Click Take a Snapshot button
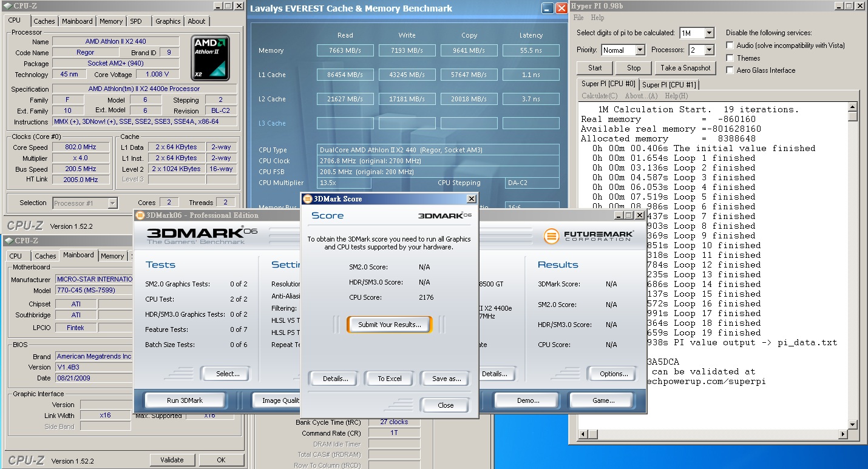Image resolution: width=868 pixels, height=469 pixels. click(685, 68)
